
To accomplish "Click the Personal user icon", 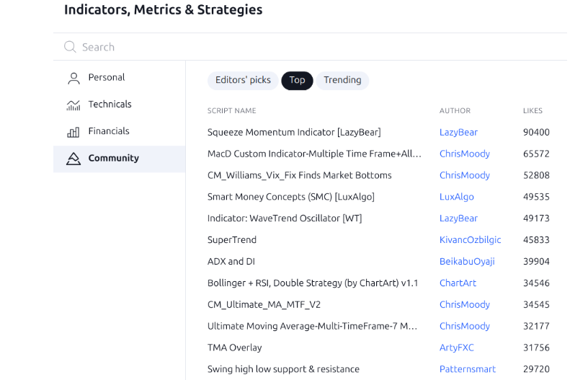I will coord(73,78).
